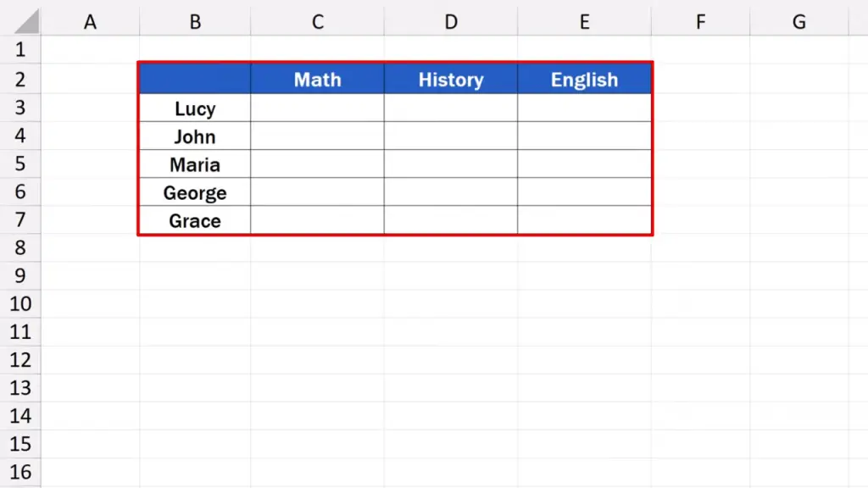The image size is (868, 488).
Task: Click the Math header cell
Action: (x=317, y=80)
